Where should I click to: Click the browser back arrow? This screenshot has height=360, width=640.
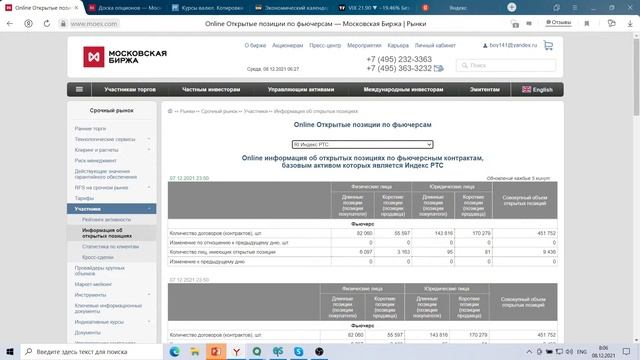[x=10, y=24]
